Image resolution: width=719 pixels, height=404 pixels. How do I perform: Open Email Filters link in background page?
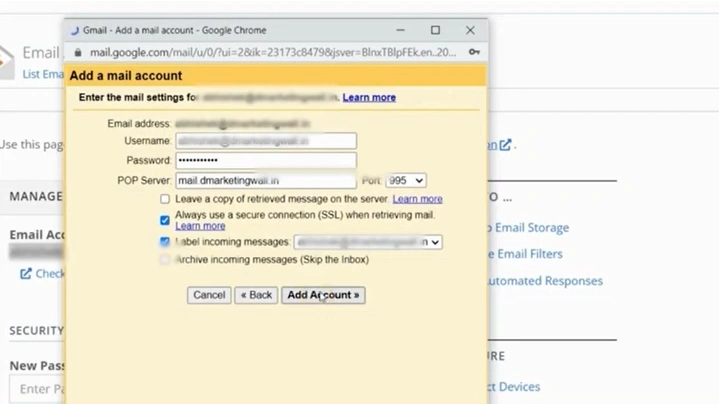click(525, 254)
